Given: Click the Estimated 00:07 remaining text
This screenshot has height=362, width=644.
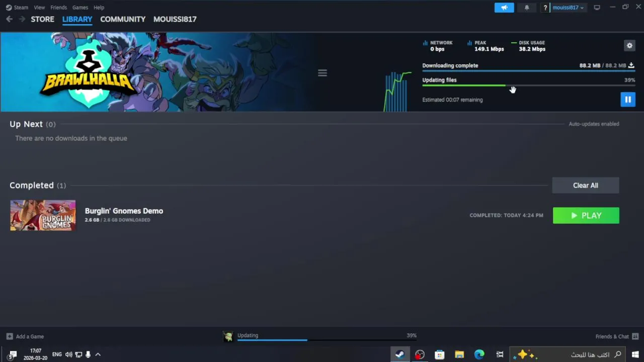Looking at the screenshot, I should [452, 100].
